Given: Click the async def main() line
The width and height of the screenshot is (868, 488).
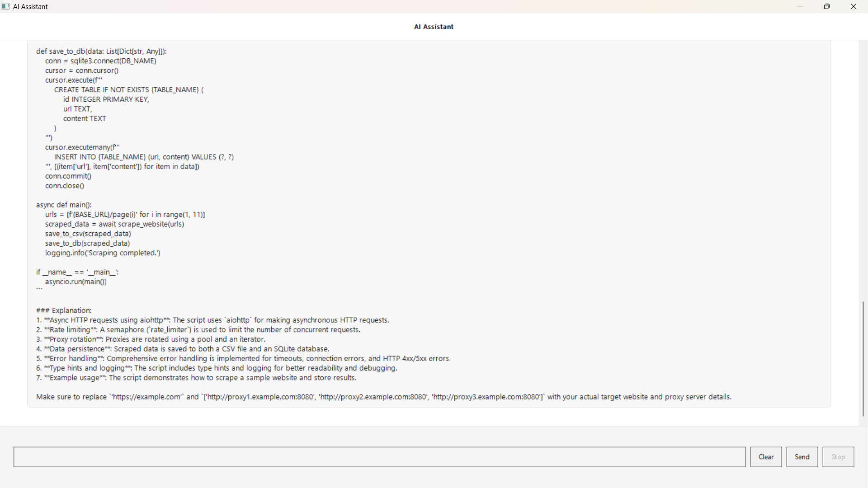Looking at the screenshot, I should click(x=64, y=205).
